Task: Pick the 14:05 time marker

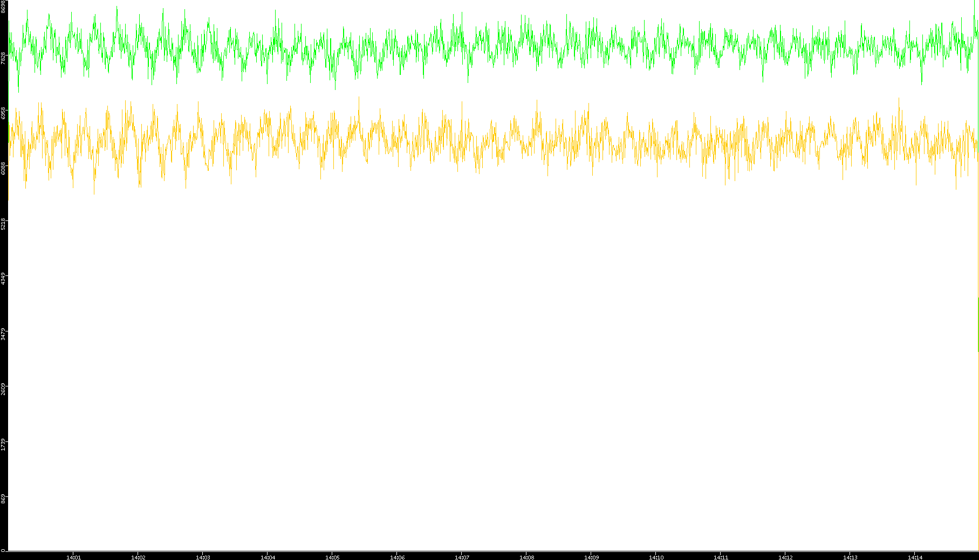Action: tap(332, 557)
